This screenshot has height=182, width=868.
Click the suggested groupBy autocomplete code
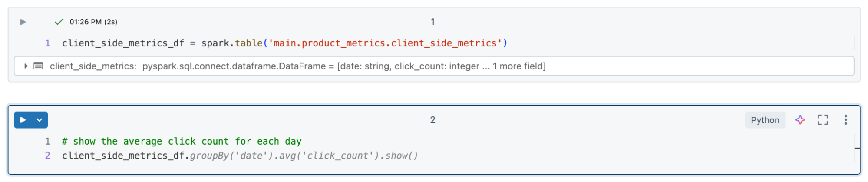coord(304,156)
